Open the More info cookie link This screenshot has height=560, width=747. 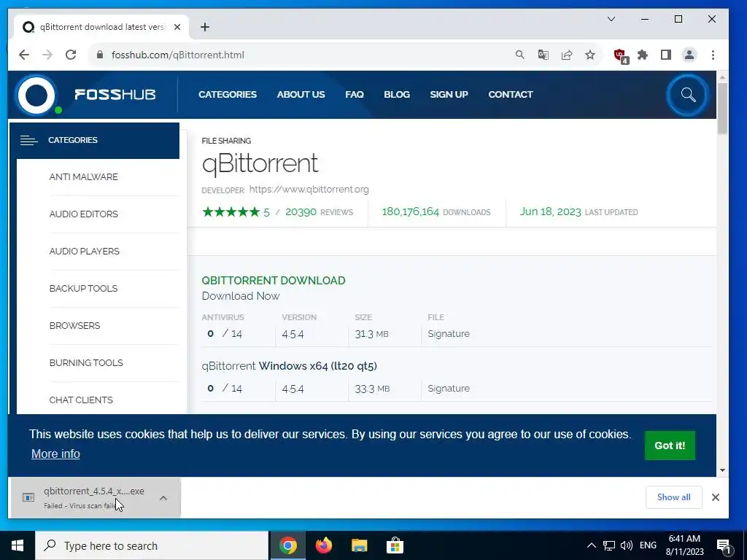pyautogui.click(x=55, y=454)
